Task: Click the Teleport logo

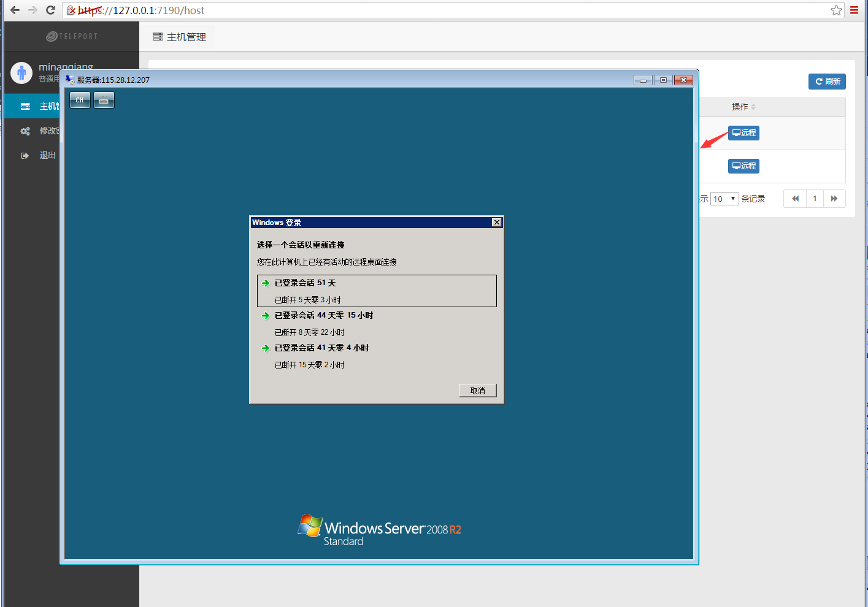Action: coord(72,36)
